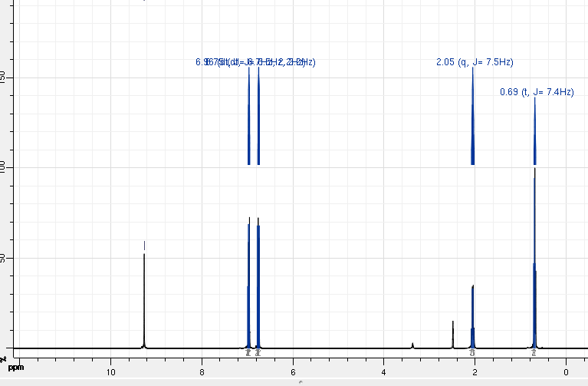This screenshot has height=386, width=588.
Task: Select the right blue aromatic multiplet marker near 6.75 ppm
Action: point(258,117)
